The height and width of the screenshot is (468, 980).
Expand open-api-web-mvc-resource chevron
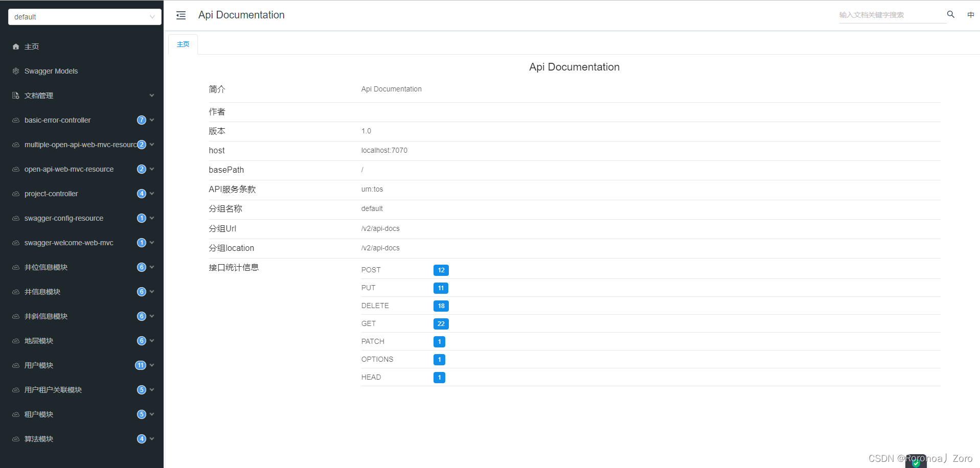click(x=152, y=169)
